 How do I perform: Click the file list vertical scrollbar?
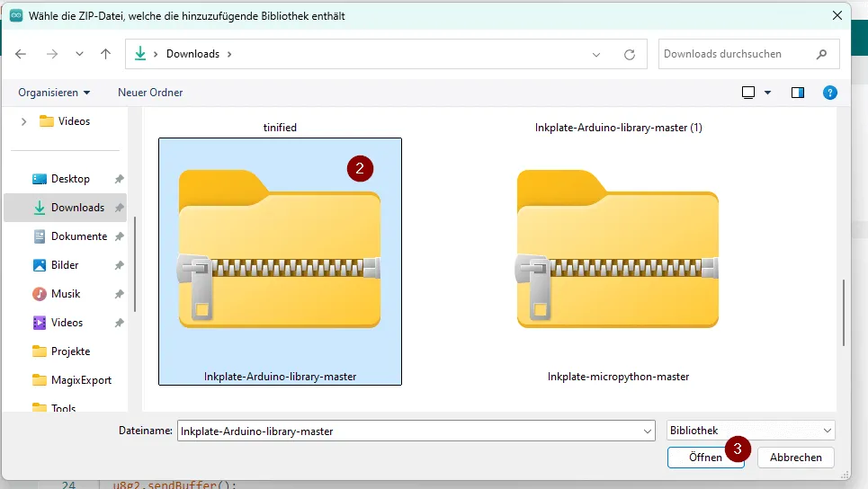pyautogui.click(x=843, y=312)
